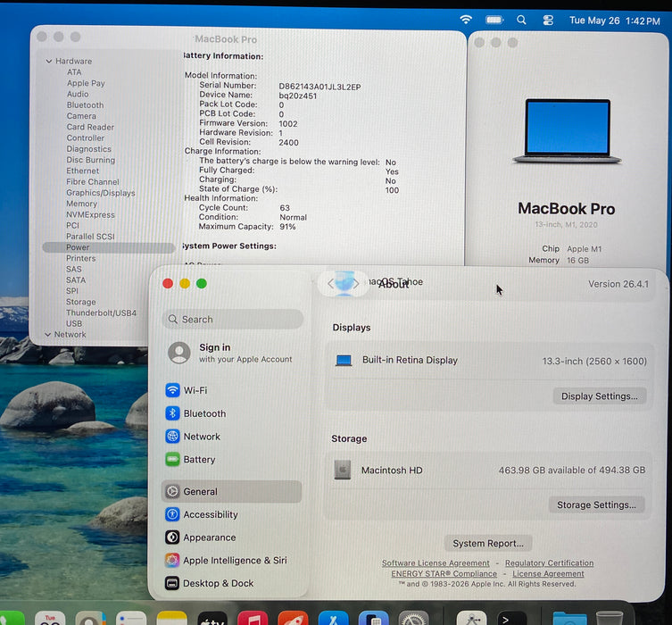The image size is (672, 625).
Task: Select Apple Pay in the Hardware list
Action: tap(86, 83)
